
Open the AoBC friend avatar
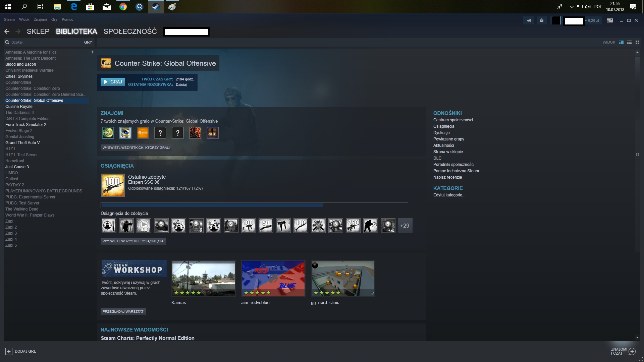pos(213,133)
